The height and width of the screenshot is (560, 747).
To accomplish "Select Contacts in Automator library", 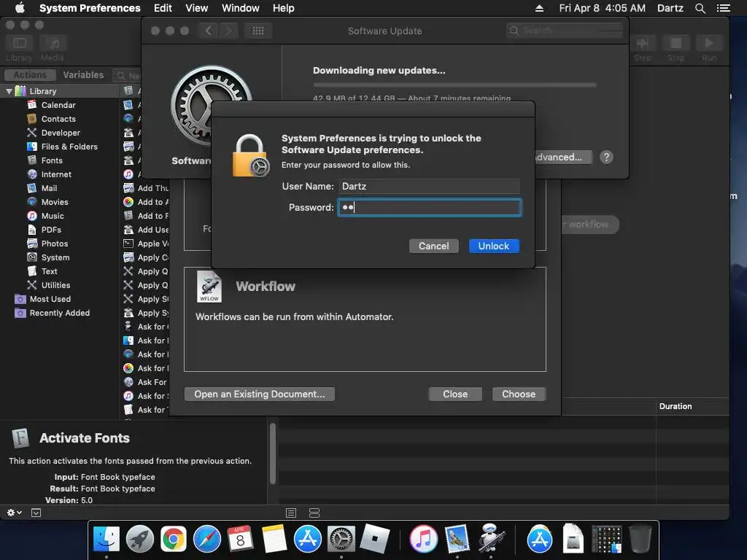I will 58,119.
